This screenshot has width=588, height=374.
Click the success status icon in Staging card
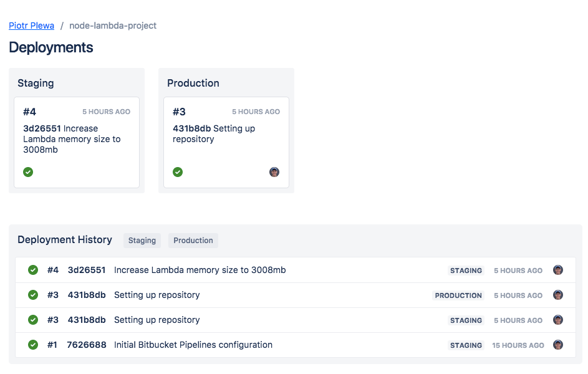(x=28, y=172)
